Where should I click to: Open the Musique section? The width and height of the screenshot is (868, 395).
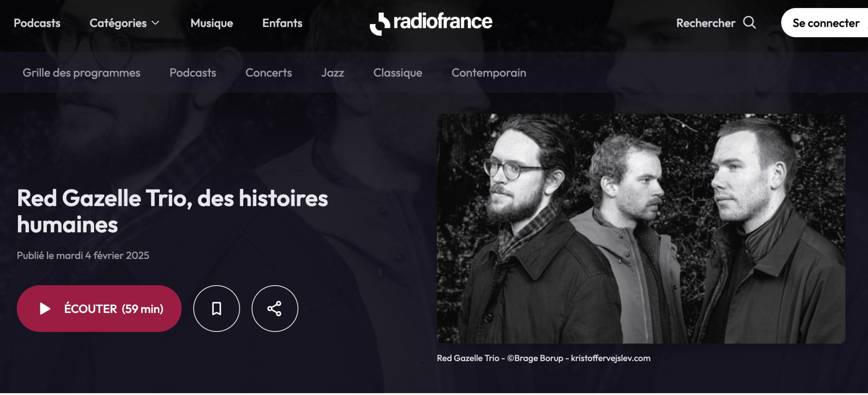point(212,23)
